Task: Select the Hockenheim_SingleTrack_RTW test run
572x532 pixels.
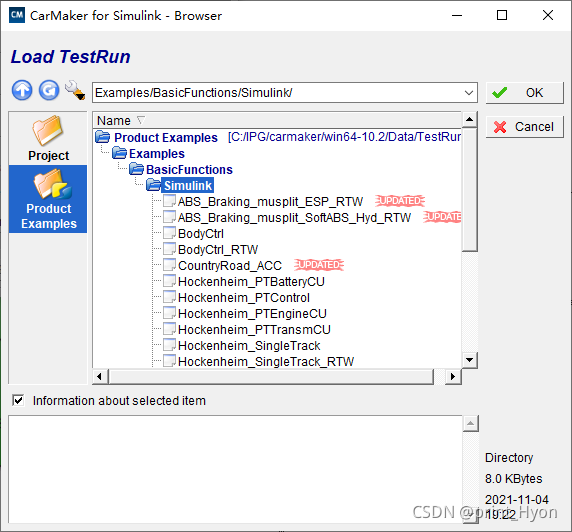Action: pyautogui.click(x=266, y=362)
